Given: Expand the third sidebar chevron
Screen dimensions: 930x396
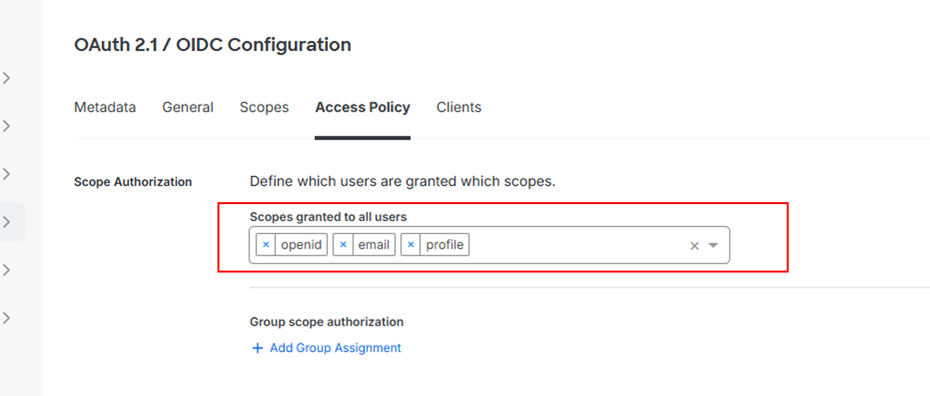Looking at the screenshot, I should [7, 174].
